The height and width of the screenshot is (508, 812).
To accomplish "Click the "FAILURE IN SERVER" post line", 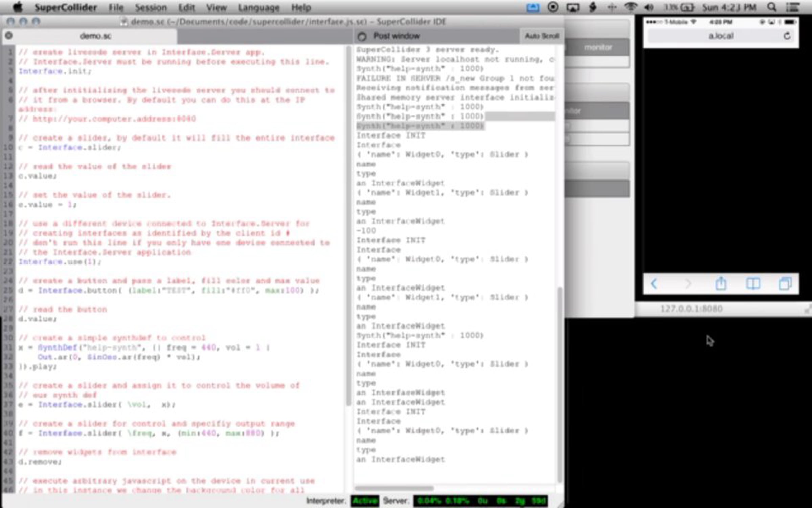I will [x=455, y=78].
